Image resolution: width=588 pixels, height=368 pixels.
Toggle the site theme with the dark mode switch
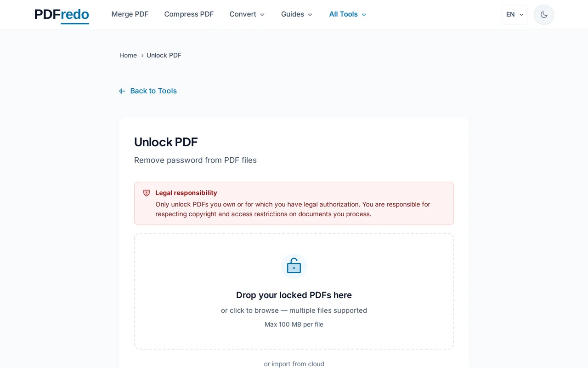(x=543, y=14)
